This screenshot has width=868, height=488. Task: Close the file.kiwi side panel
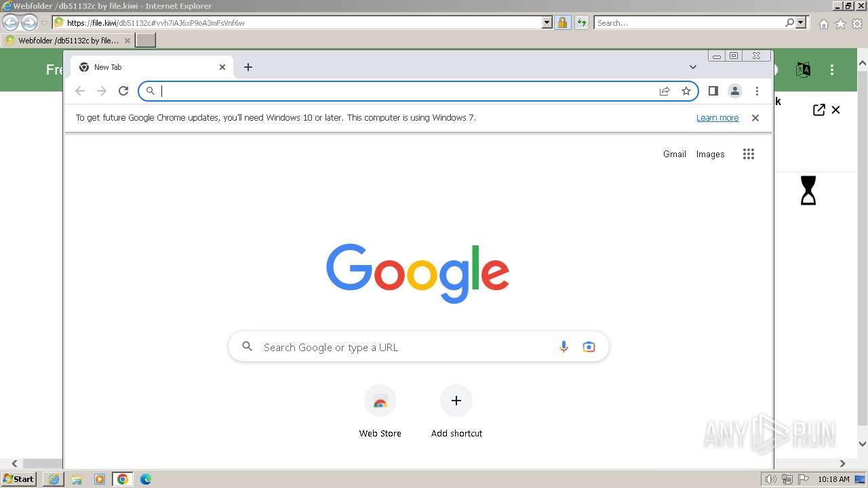click(835, 110)
